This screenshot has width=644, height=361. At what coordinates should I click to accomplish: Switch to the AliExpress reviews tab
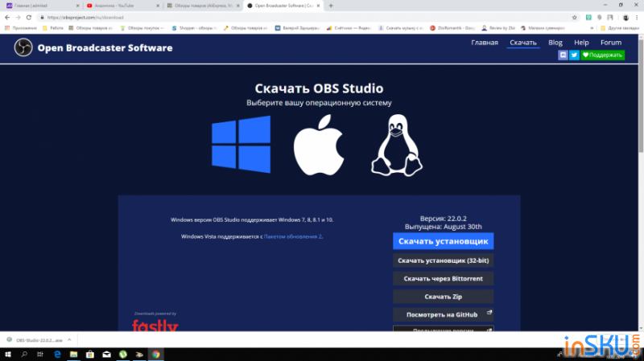[x=203, y=6]
